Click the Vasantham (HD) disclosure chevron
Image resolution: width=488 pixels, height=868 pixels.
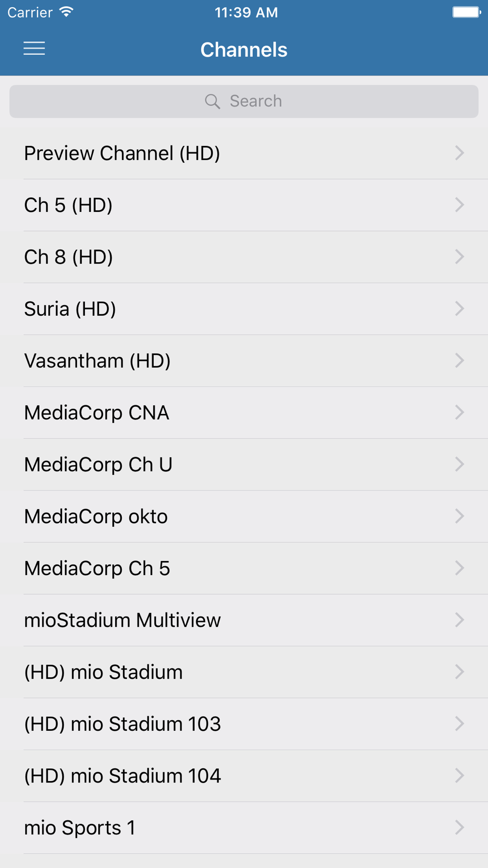click(x=459, y=361)
